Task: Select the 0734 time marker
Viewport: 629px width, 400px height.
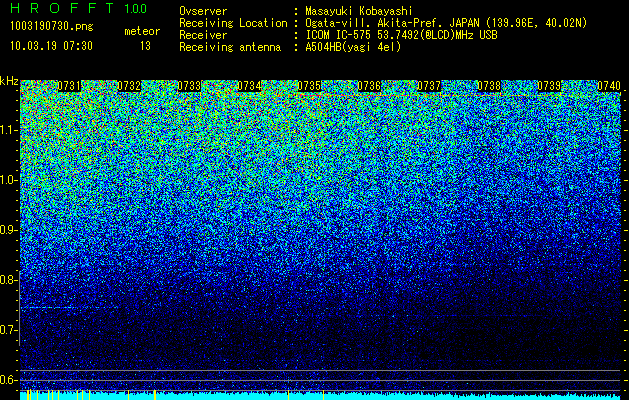Action: click(x=249, y=86)
